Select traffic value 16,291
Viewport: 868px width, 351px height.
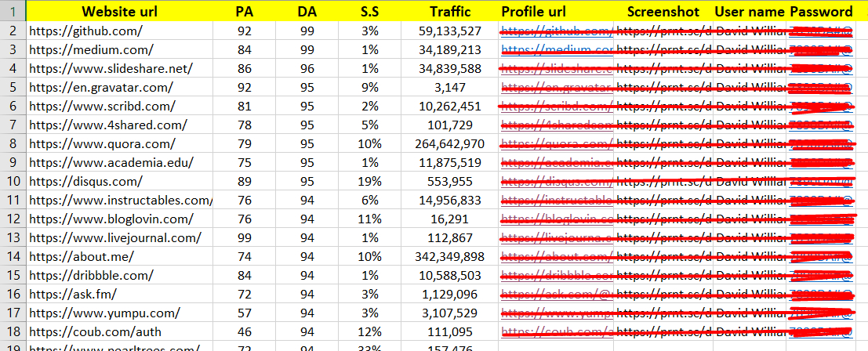point(450,219)
